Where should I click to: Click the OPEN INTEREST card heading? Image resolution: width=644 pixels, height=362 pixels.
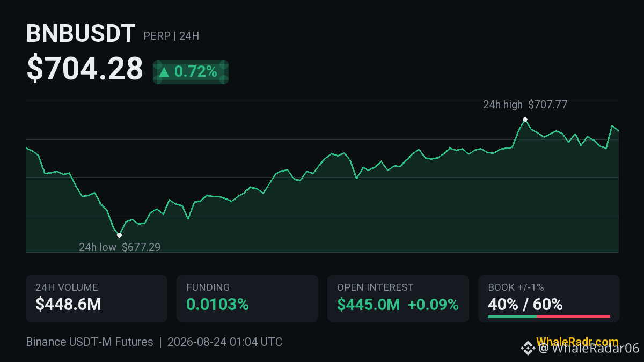(x=375, y=287)
